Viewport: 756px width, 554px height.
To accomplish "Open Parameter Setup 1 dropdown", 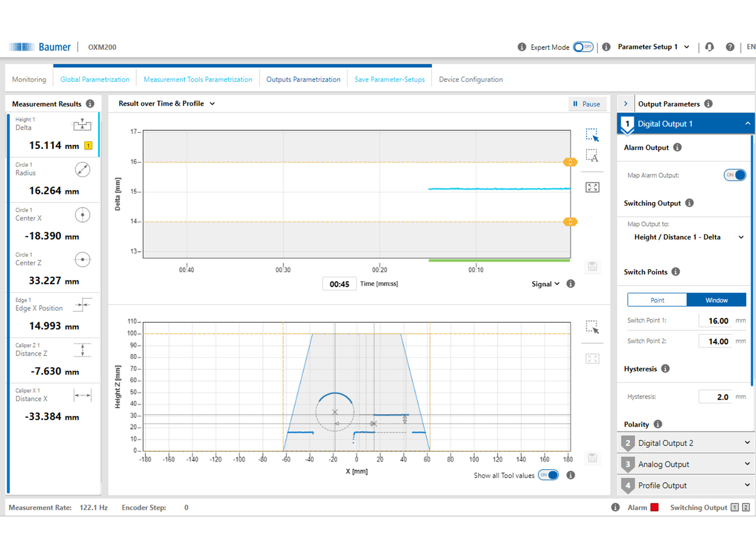I will click(x=654, y=47).
